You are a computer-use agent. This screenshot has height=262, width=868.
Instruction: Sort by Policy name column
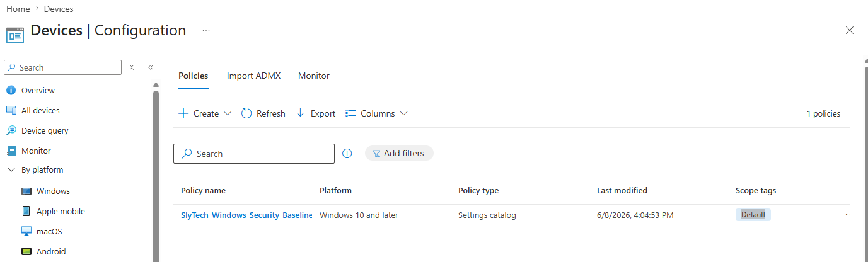coord(203,190)
